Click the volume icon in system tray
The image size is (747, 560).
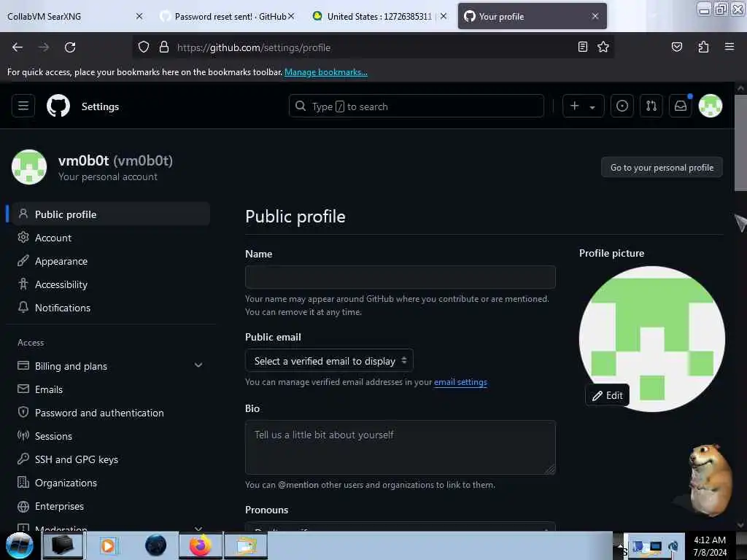[x=673, y=546]
